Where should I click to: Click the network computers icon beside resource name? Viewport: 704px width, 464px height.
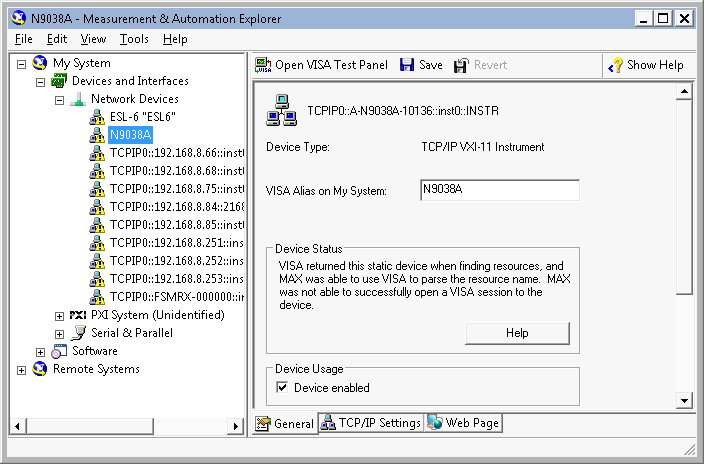point(282,110)
